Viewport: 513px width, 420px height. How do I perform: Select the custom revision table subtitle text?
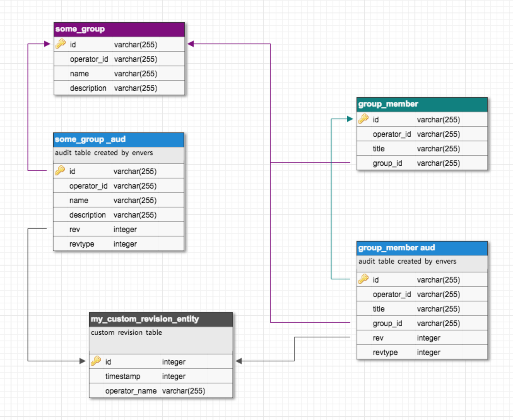[126, 332]
